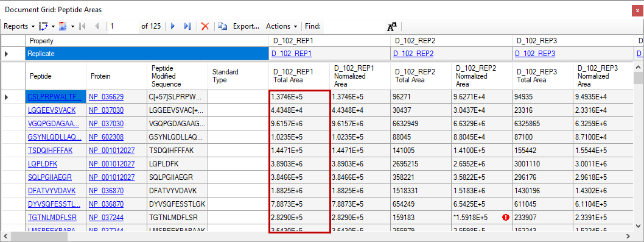The width and height of the screenshot is (644, 242).
Task: Click the Peptide Modified Sequence column header
Action: 177,76
